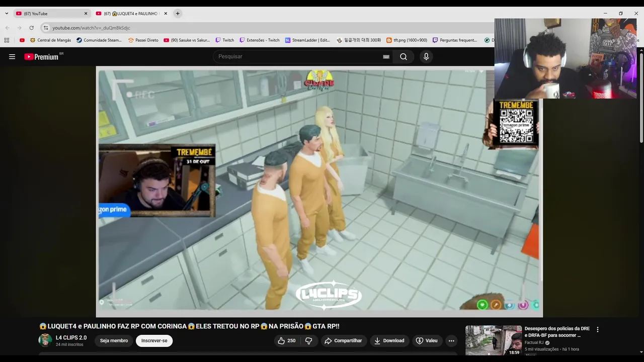
Task: Subscribe with Inscrever-se button
Action: [x=154, y=340]
